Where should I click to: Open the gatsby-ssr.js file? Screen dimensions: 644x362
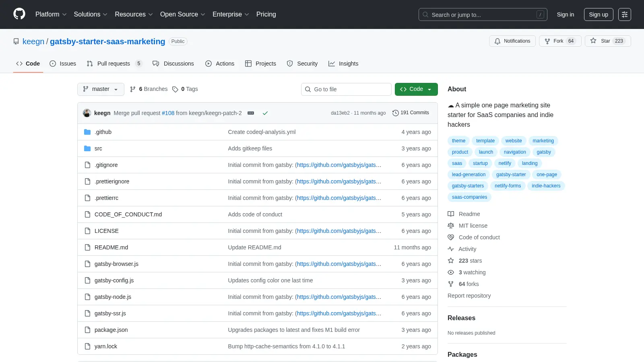[110, 313]
